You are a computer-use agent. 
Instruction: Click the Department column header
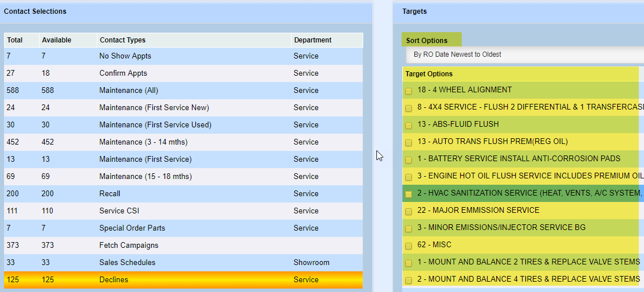312,40
